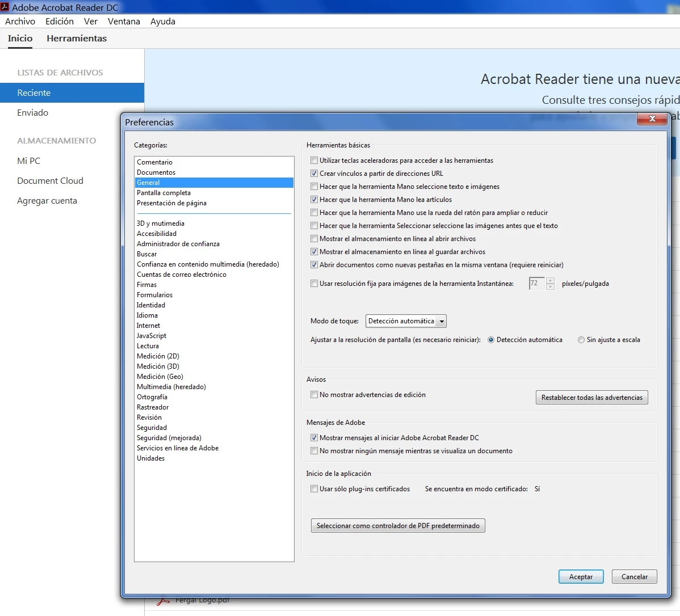Select Lectura category
This screenshot has height=616, width=680.
tap(214, 346)
